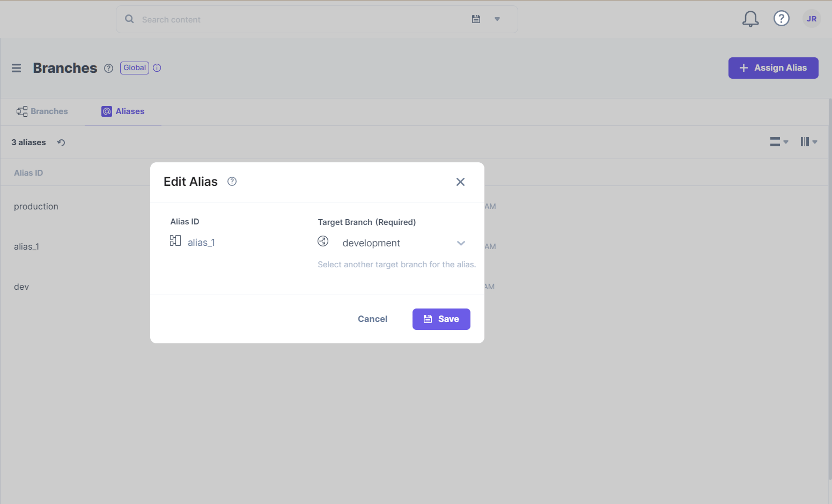The image size is (832, 504).
Task: Click the info icon beside Global badge
Action: pyautogui.click(x=157, y=68)
